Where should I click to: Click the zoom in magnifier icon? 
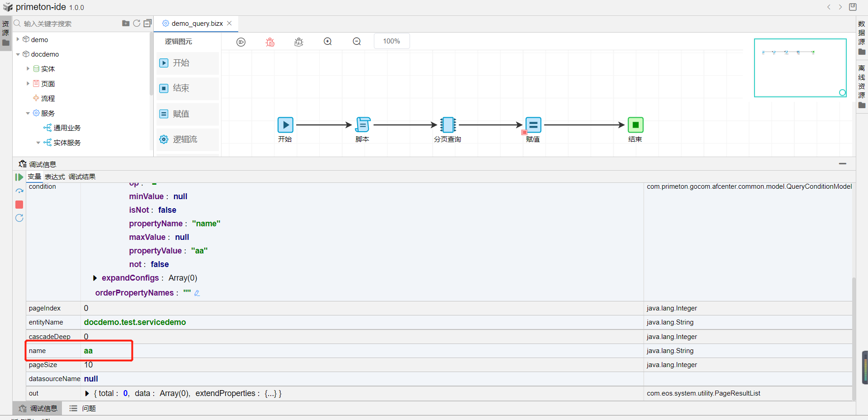point(328,42)
